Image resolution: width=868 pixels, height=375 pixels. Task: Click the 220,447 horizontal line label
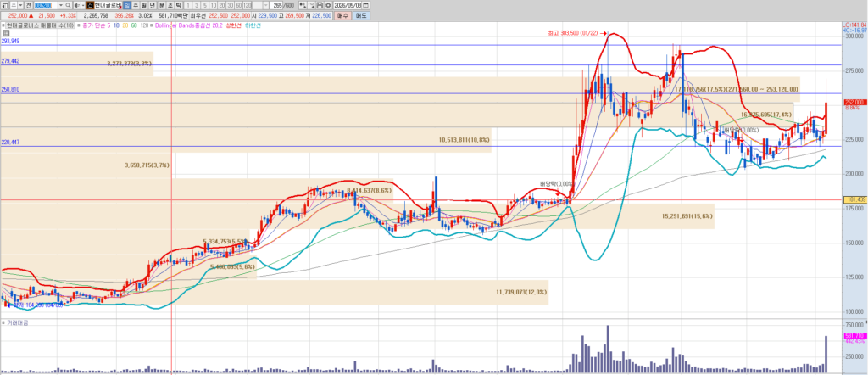pyautogui.click(x=10, y=143)
